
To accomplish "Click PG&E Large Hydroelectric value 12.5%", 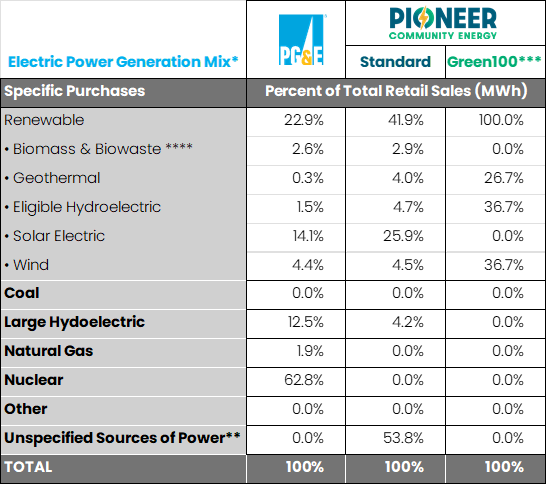I will point(306,322).
